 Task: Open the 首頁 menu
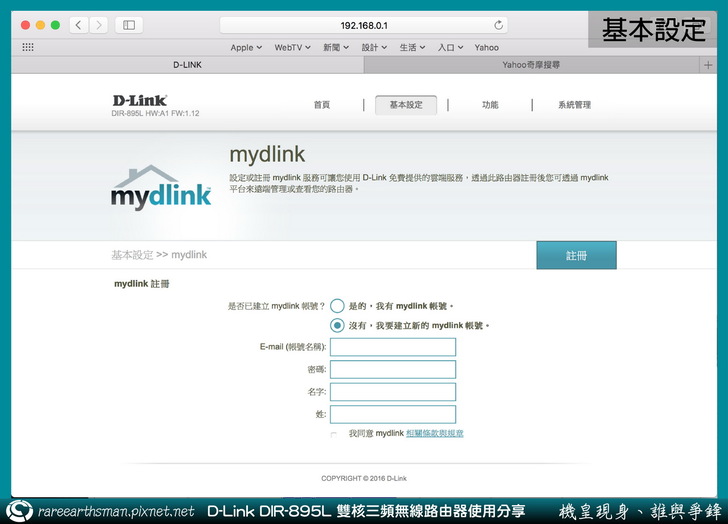(x=322, y=105)
